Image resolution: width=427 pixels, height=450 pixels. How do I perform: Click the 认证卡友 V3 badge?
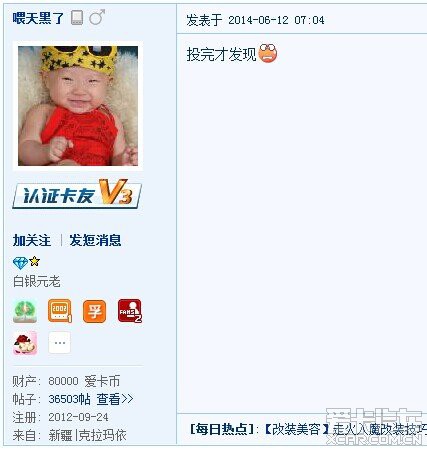point(77,194)
